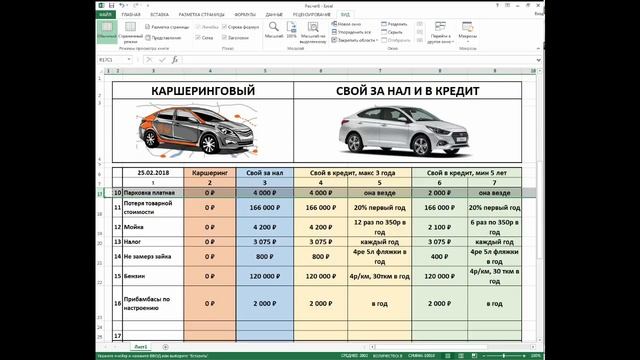Arrange all windows (Упорядочить все)
640x360 pixels.
351,32
